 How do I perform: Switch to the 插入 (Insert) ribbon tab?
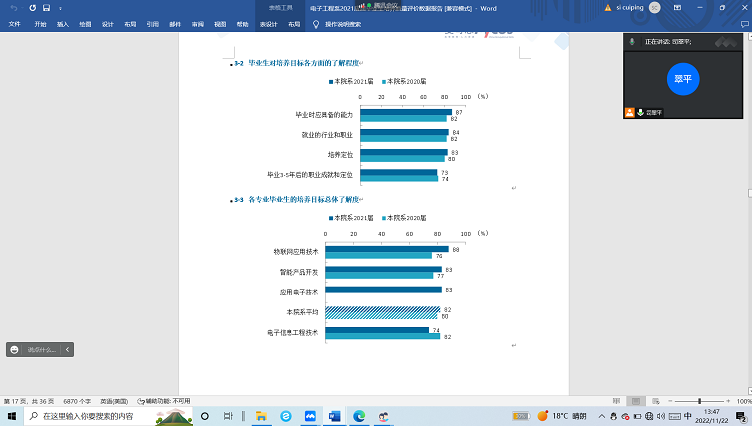point(63,23)
